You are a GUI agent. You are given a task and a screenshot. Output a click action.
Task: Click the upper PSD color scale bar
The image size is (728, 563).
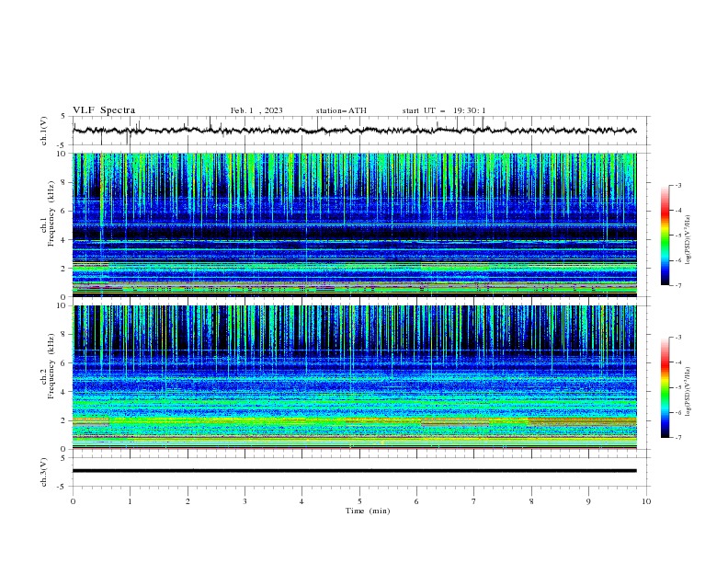[665, 236]
